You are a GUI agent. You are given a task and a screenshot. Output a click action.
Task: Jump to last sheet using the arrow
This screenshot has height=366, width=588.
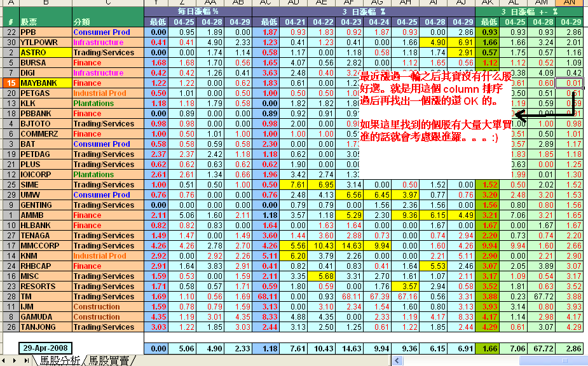26,361
